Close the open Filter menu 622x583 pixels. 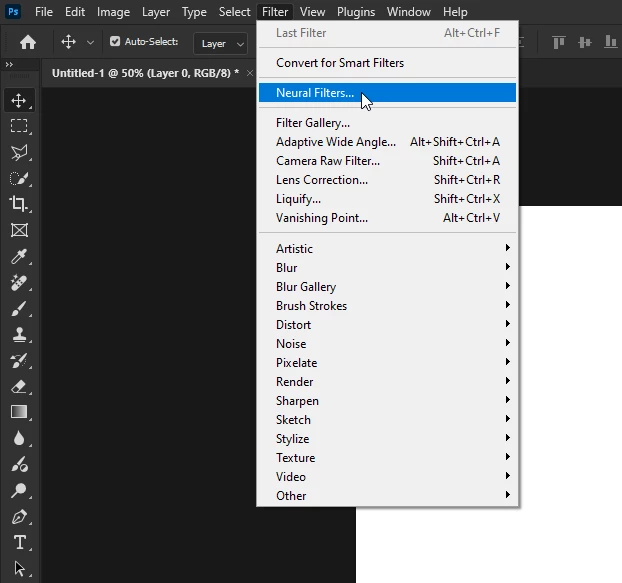[x=275, y=12]
